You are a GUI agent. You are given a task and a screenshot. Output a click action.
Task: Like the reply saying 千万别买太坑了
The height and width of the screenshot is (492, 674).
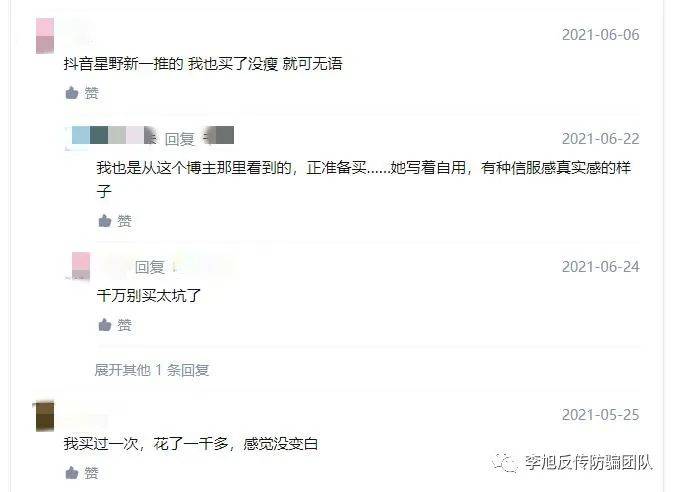pos(105,324)
